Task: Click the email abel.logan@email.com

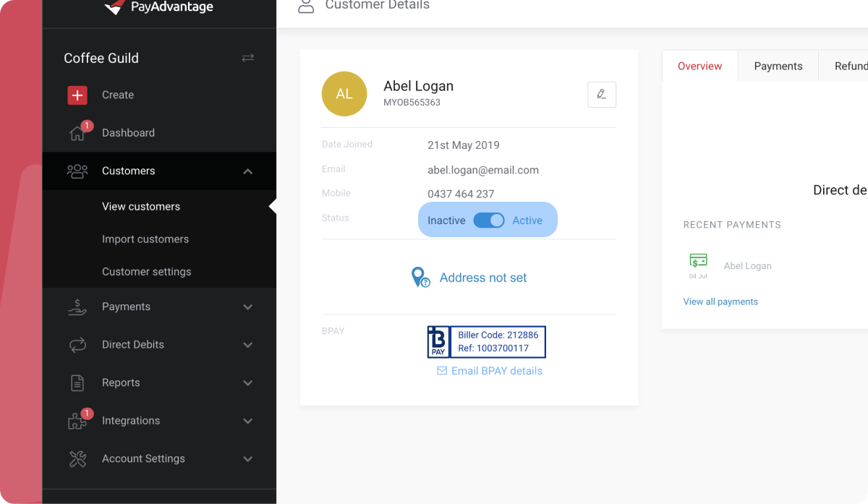Action: click(483, 170)
